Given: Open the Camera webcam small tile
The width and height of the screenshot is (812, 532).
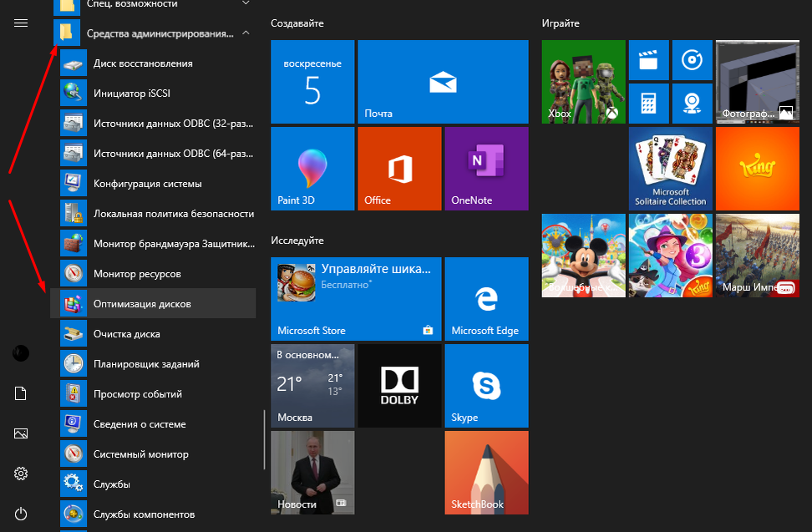Looking at the screenshot, I should (x=693, y=104).
